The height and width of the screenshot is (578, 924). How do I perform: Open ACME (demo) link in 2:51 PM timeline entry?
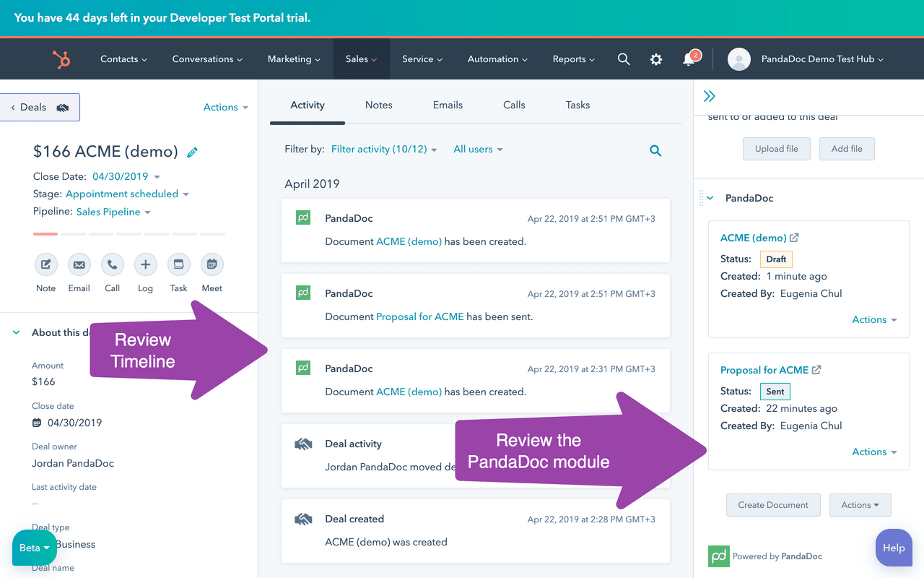(409, 241)
